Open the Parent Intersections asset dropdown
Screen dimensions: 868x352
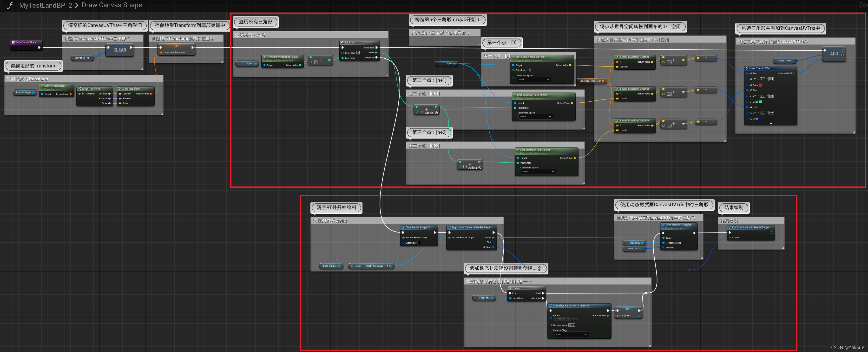tap(563, 319)
